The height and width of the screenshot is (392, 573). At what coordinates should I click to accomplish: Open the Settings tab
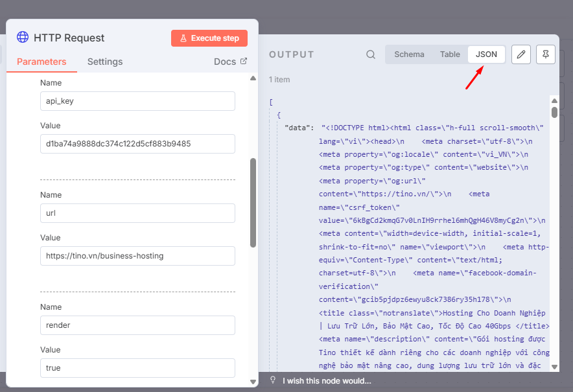point(105,62)
